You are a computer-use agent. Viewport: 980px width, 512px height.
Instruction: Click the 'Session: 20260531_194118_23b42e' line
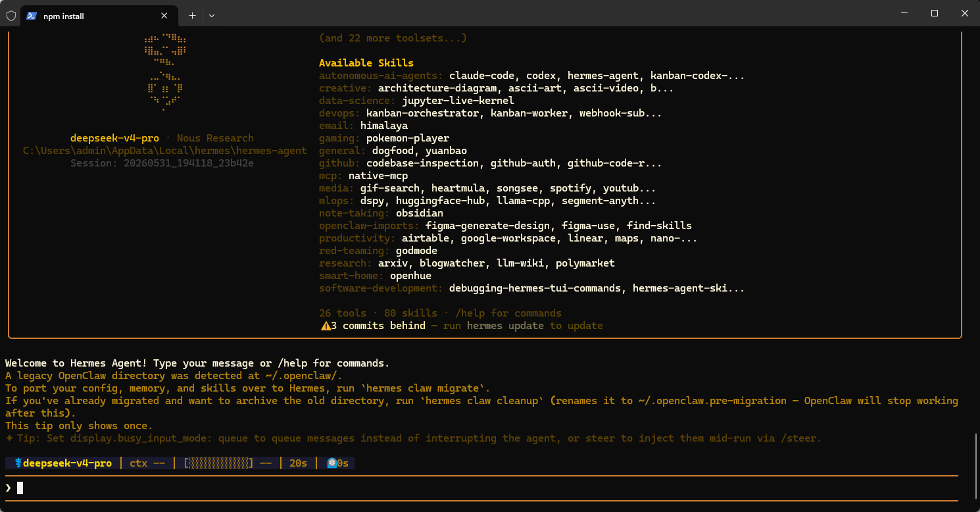(162, 163)
